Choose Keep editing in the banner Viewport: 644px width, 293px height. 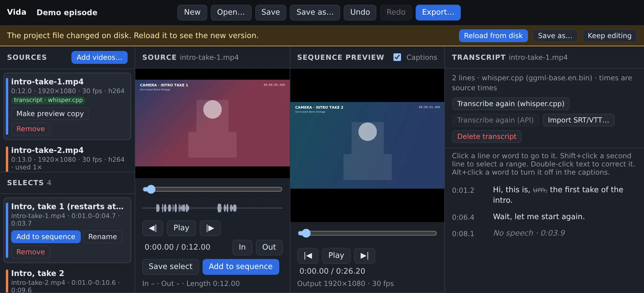coord(609,36)
